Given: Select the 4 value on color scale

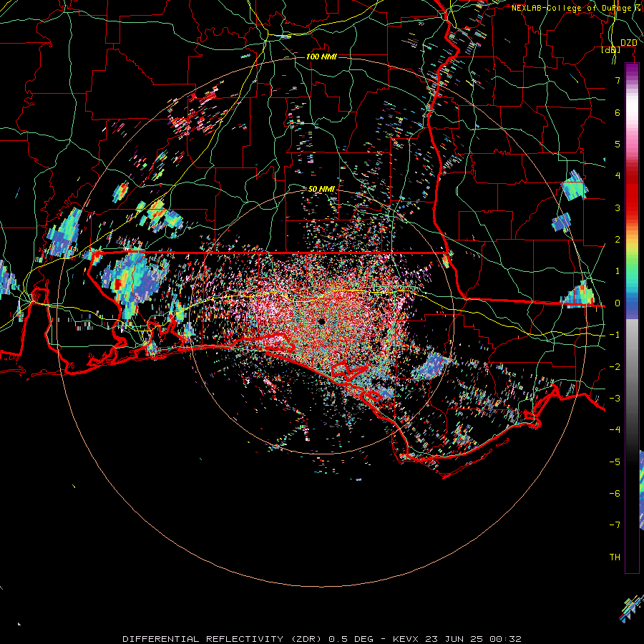Looking at the screenshot, I should point(618,176).
